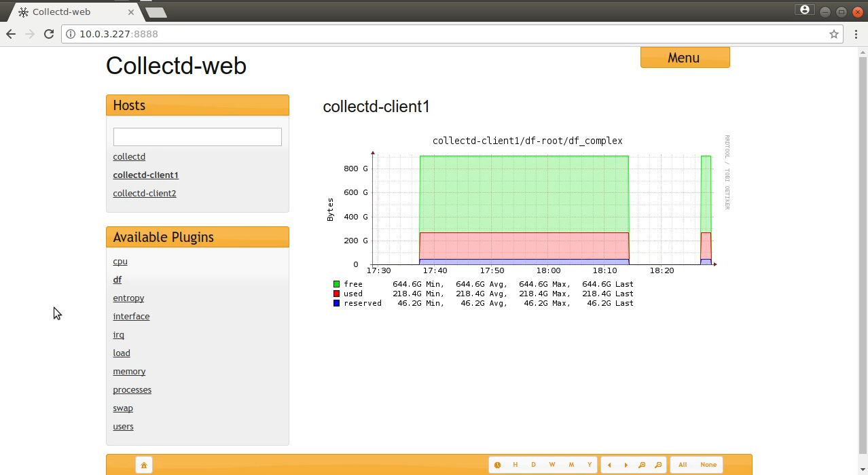Click the red used legend swatch
The width and height of the screenshot is (868, 475).
[x=336, y=294]
